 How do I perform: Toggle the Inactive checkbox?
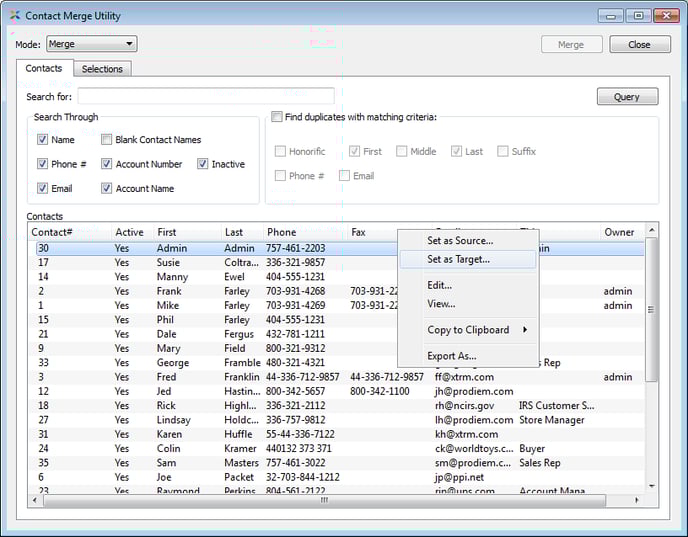pos(203,164)
